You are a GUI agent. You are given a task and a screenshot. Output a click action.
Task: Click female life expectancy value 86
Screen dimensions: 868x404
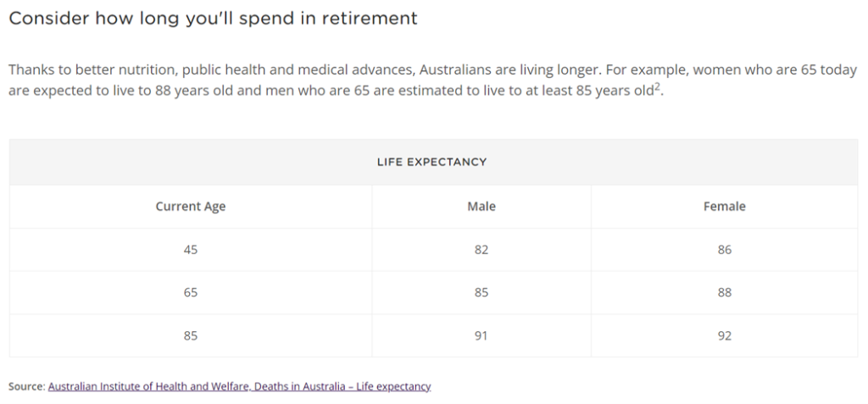point(725,250)
